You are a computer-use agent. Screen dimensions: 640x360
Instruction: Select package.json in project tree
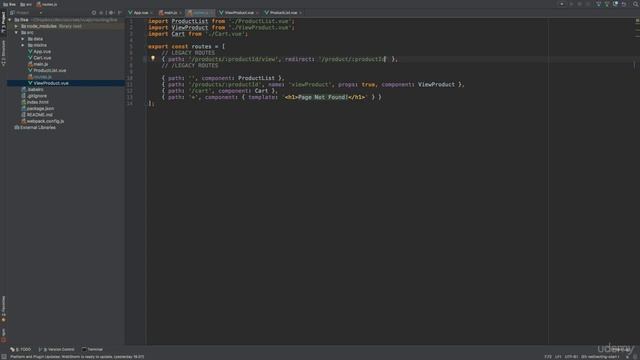38,108
